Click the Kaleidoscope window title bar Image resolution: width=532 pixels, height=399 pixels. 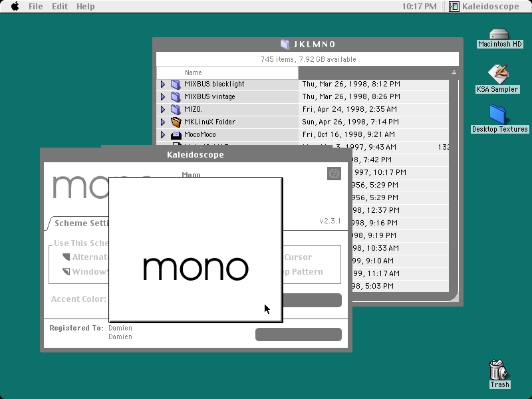point(196,155)
